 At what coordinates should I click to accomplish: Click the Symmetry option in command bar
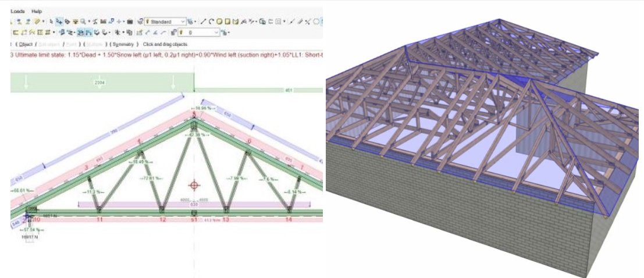point(123,44)
